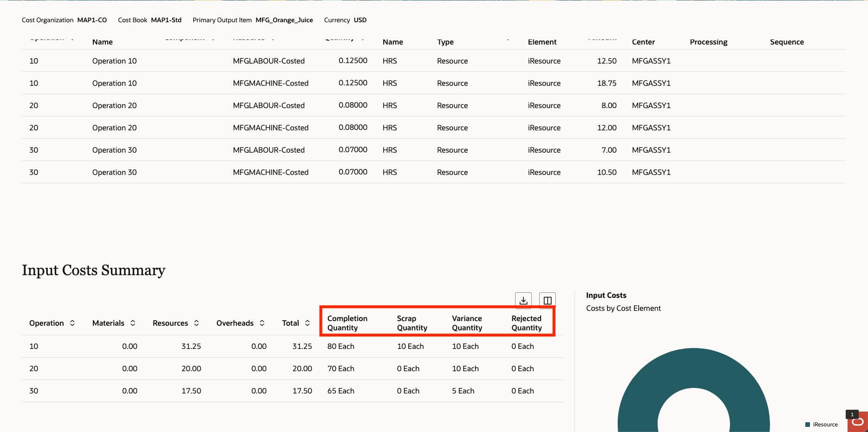Click the 0.08000 quantity in the MFGMACHINE Operation 20 row
868x432 pixels.
click(353, 127)
